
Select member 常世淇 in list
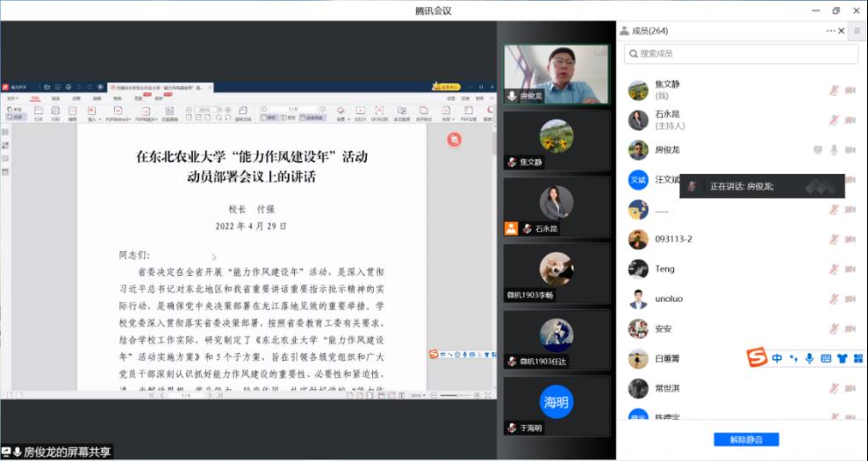point(742,389)
